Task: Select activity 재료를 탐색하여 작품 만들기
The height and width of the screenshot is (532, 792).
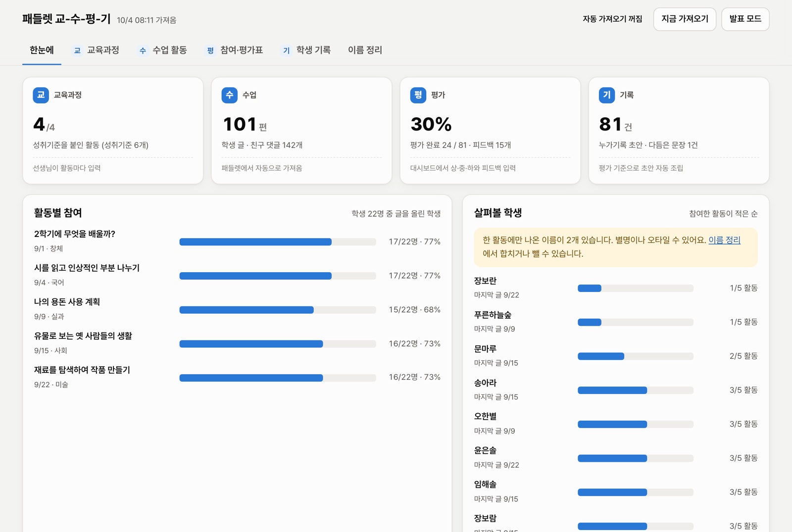Action: [x=82, y=370]
